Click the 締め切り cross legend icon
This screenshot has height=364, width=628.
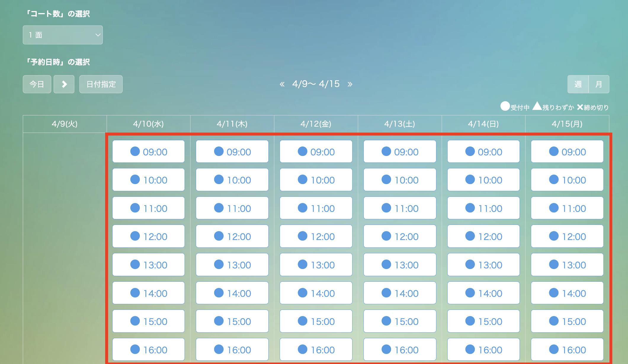[580, 107]
